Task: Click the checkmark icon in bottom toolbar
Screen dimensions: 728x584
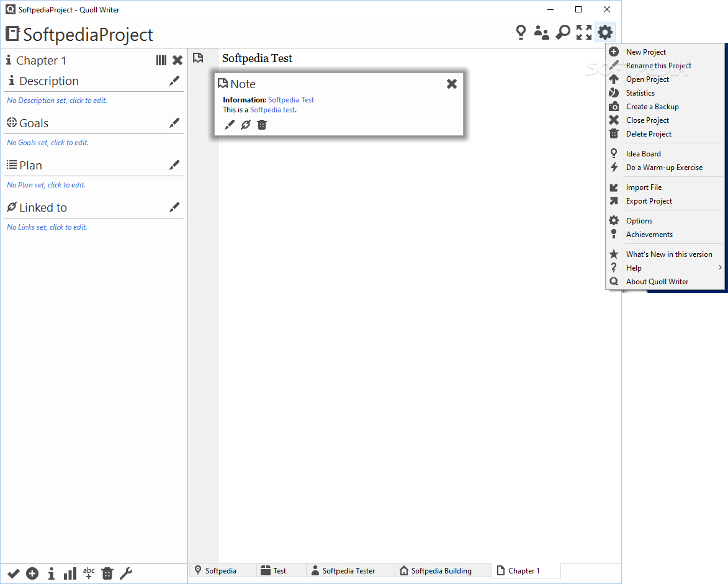Action: (x=14, y=574)
